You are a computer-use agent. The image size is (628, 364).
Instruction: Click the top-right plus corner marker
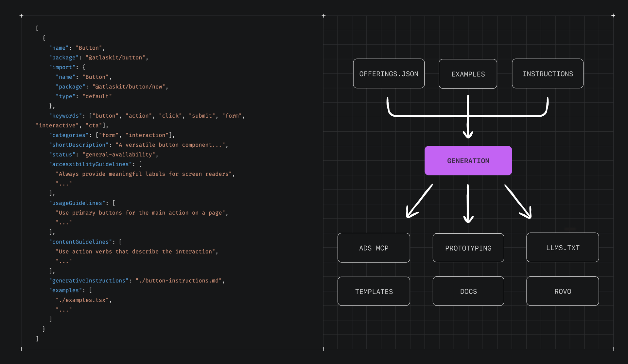click(x=613, y=16)
